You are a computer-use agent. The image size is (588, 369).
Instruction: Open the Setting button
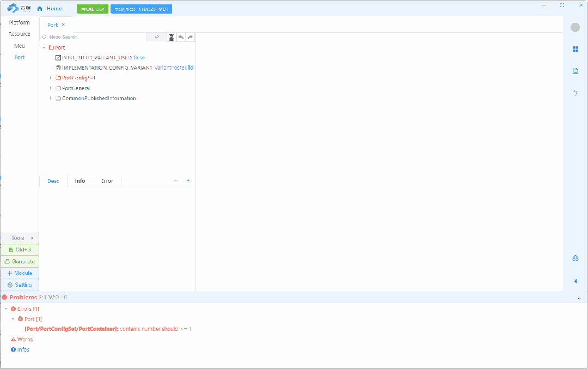pyautogui.click(x=20, y=285)
